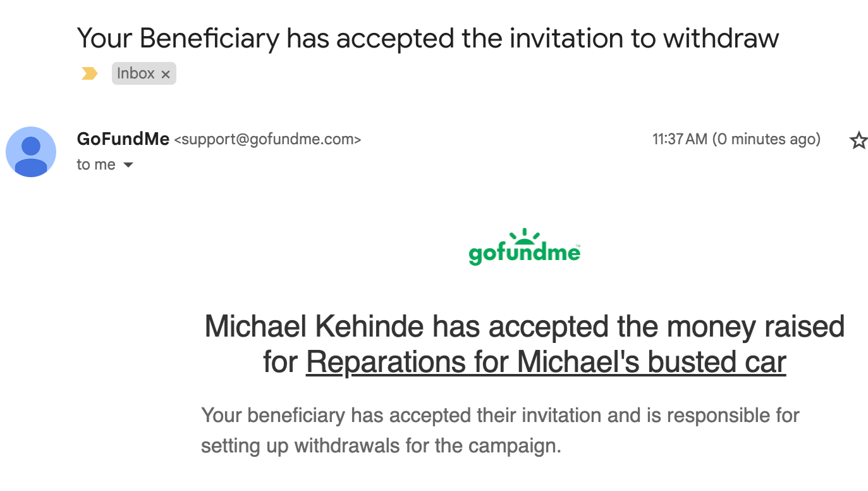Click the "(0 minutes ago)" relative time
The image size is (868, 491).
pos(766,139)
